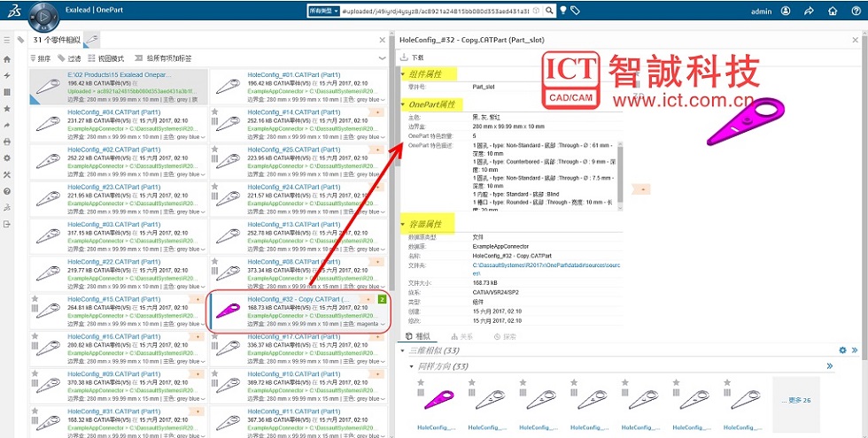Open help question mark in header
The width and height of the screenshot is (868, 438).
tap(856, 11)
